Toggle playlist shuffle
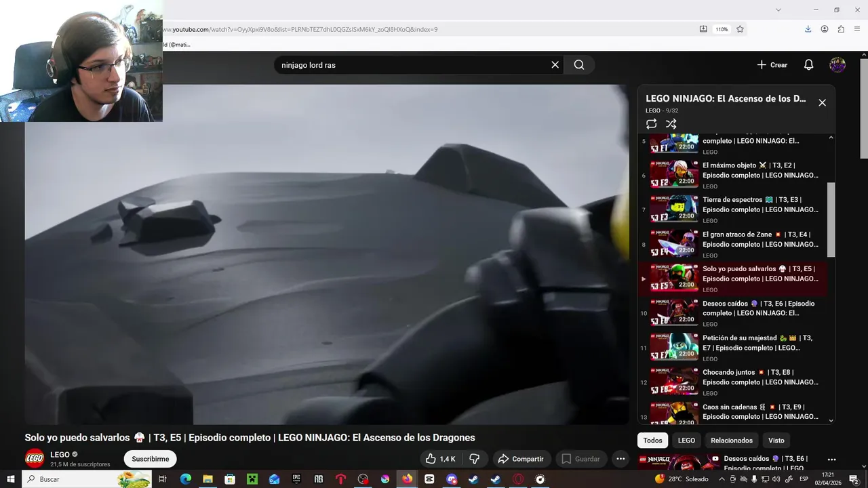The width and height of the screenshot is (868, 488). (671, 124)
